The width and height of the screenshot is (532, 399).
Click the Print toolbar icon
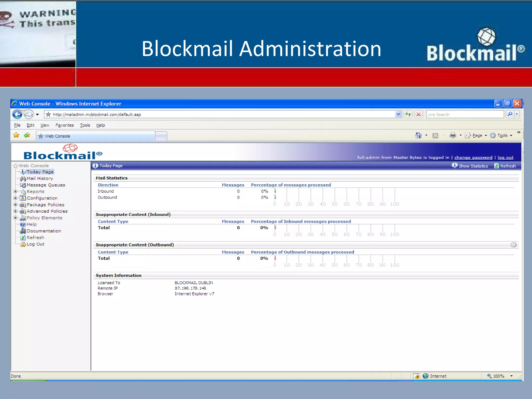pos(453,135)
